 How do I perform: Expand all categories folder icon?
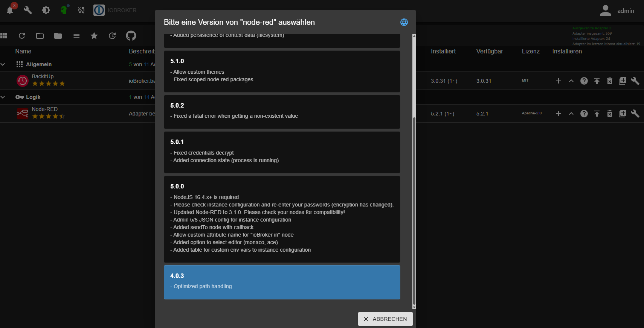pyautogui.click(x=40, y=36)
